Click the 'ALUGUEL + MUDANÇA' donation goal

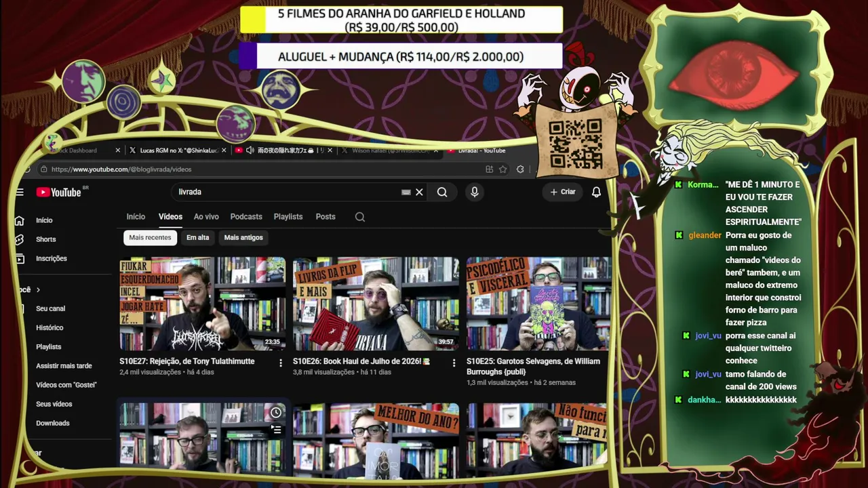click(401, 57)
